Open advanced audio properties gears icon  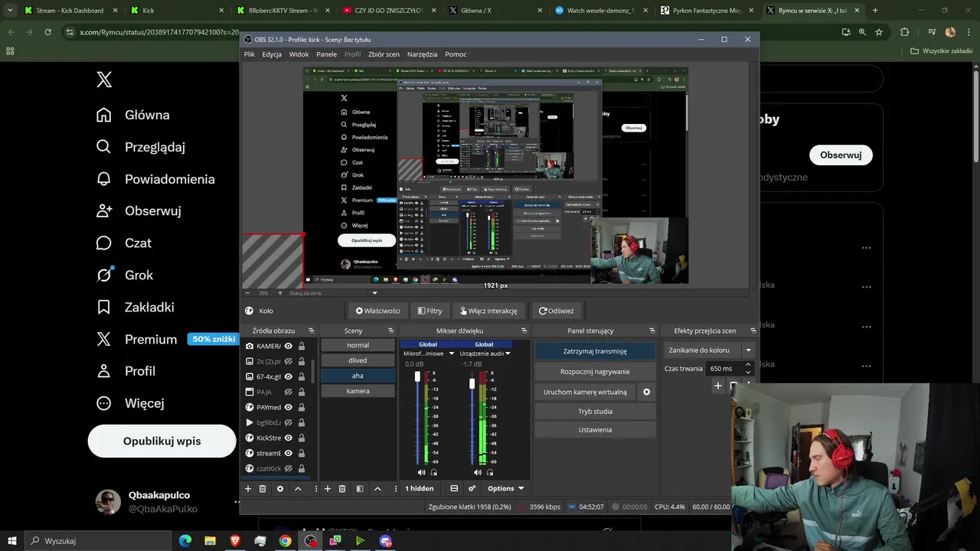pos(472,488)
